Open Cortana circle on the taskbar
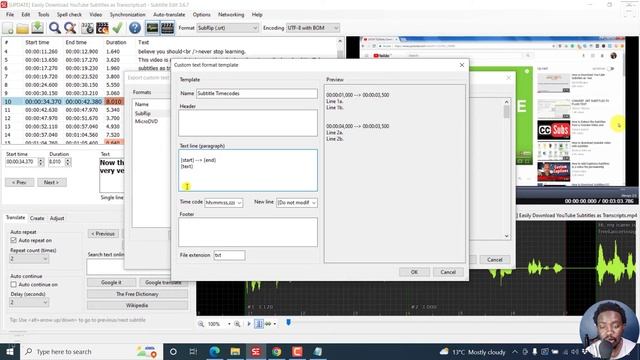The image size is (640, 360). tap(173, 351)
